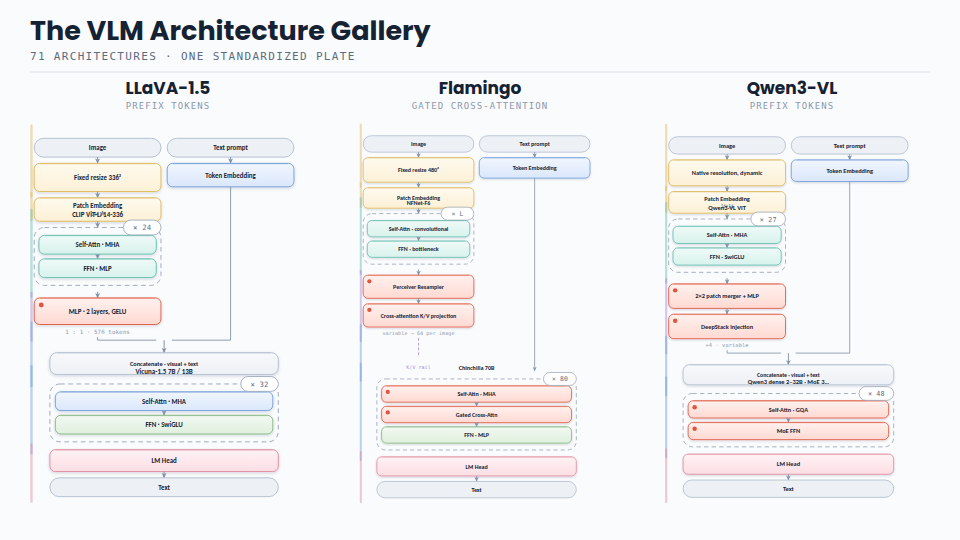Click the Text output block in Flamingo
960x540 pixels.
click(476, 490)
